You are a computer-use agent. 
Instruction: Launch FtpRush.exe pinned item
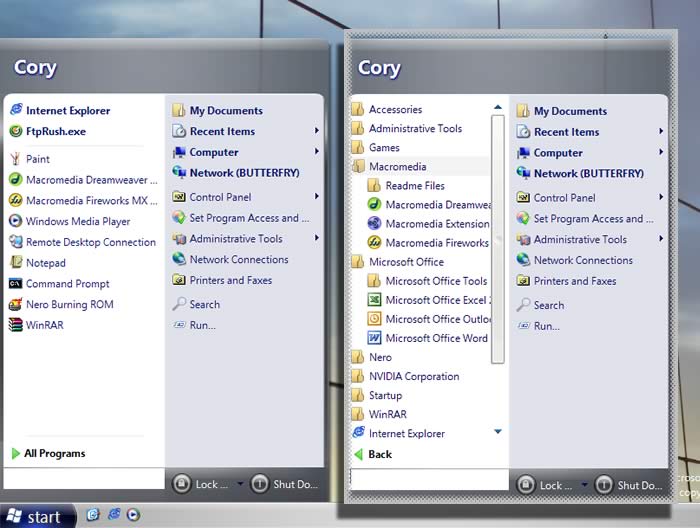[x=48, y=131]
